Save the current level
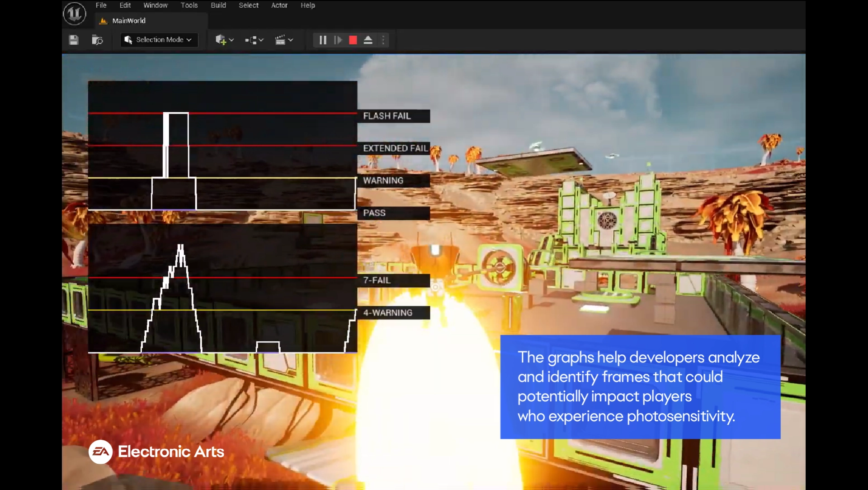This screenshot has width=868, height=490. click(x=73, y=40)
